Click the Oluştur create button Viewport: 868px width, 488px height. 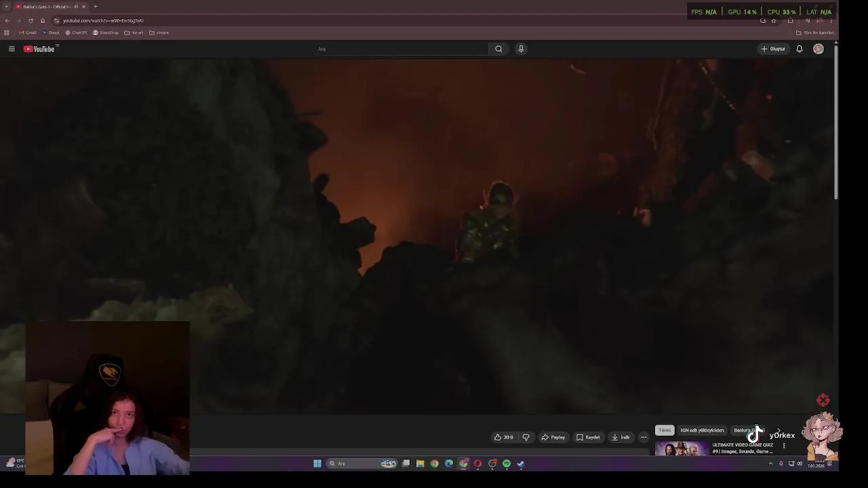(773, 49)
